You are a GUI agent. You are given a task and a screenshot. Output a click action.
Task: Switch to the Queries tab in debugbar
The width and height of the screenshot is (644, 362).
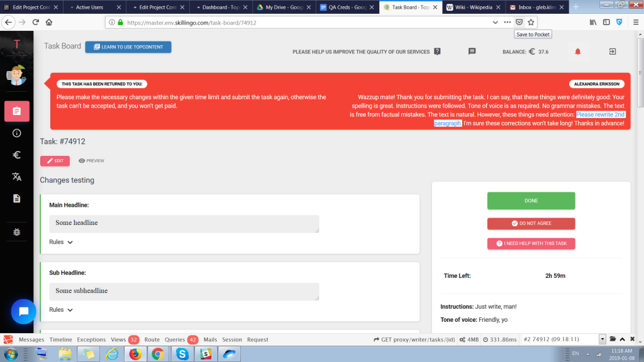pyautogui.click(x=175, y=339)
